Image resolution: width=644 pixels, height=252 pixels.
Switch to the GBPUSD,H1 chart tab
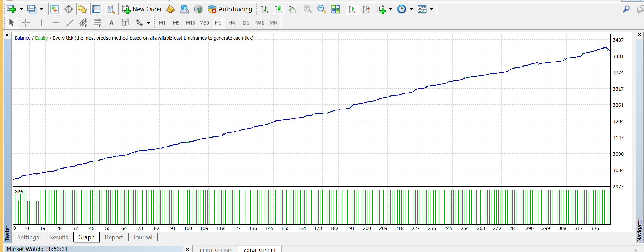[259, 250]
